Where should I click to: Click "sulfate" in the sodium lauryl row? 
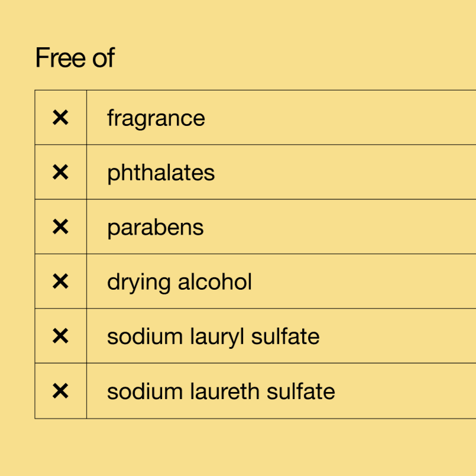(x=286, y=336)
